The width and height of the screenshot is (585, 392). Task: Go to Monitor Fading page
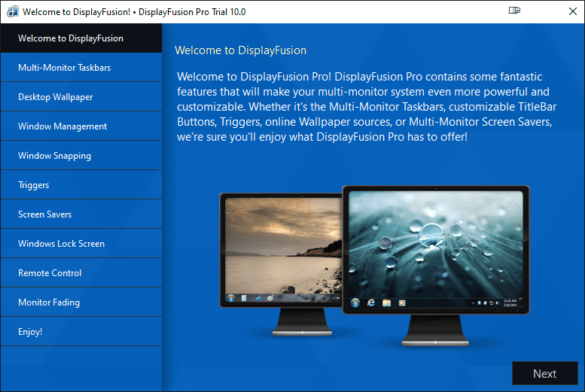pos(81,302)
